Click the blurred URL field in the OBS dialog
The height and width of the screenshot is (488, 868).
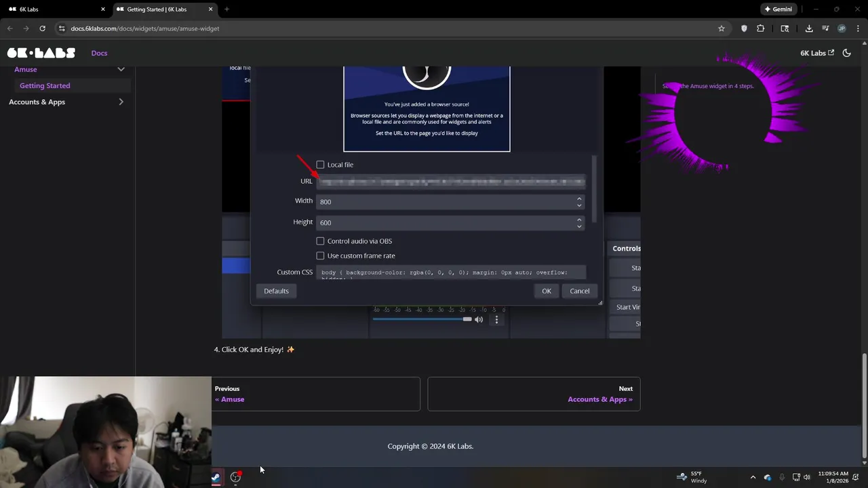pos(451,181)
